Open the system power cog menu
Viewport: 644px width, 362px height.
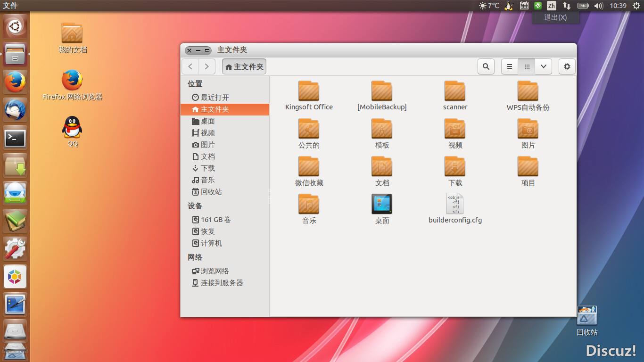coord(636,6)
